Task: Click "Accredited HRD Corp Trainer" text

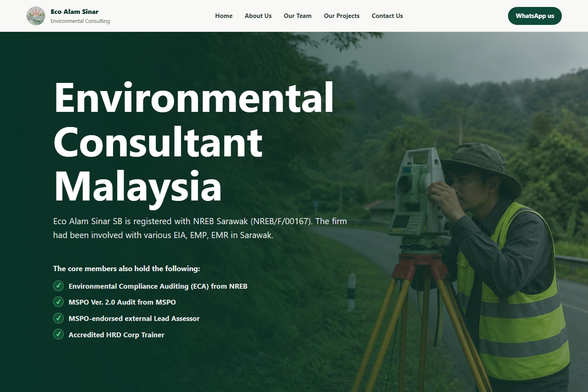Action: (x=116, y=335)
